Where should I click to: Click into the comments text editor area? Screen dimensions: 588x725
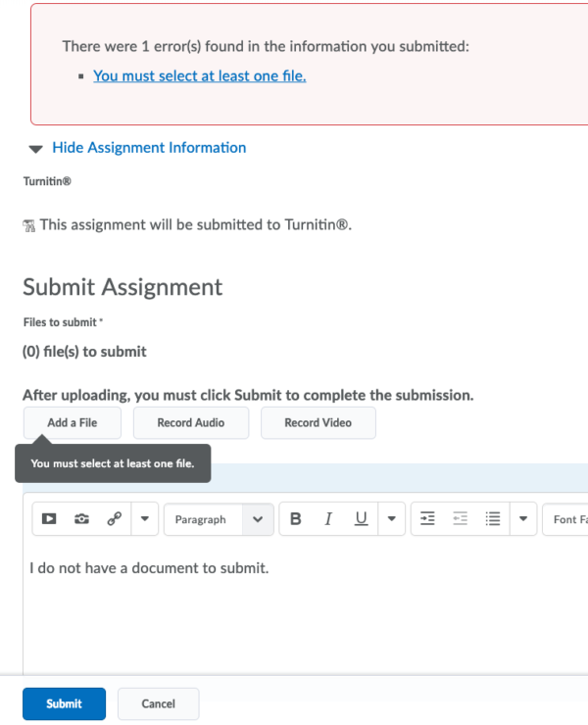click(294, 617)
